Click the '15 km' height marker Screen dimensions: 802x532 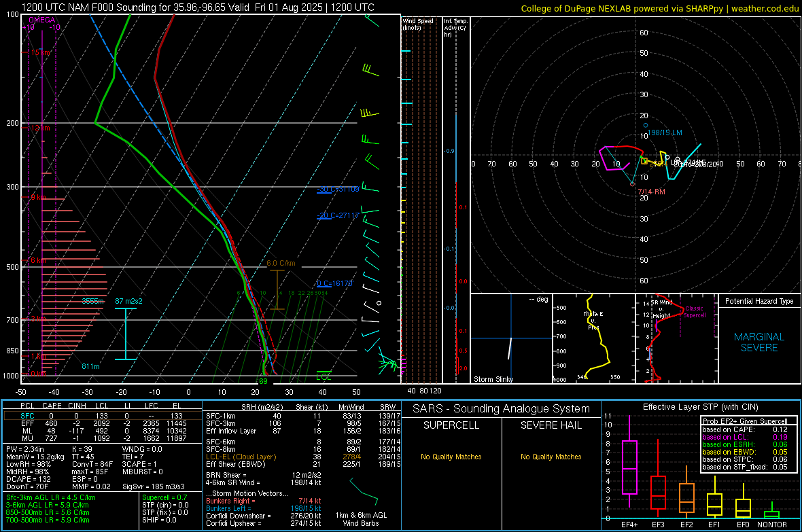click(40, 53)
